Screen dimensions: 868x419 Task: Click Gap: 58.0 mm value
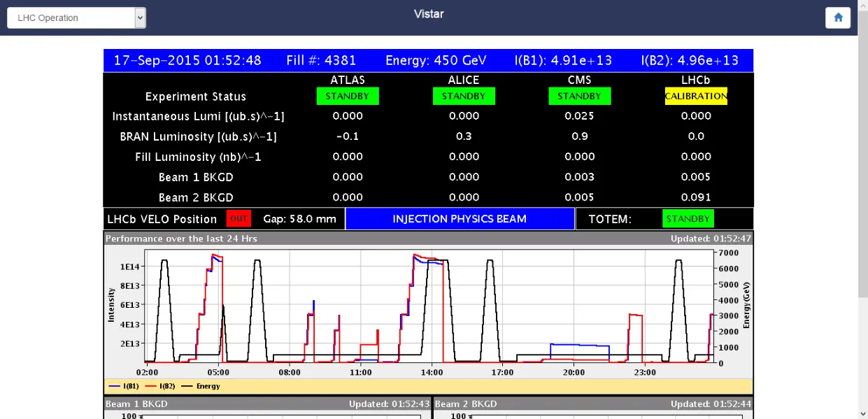[299, 219]
